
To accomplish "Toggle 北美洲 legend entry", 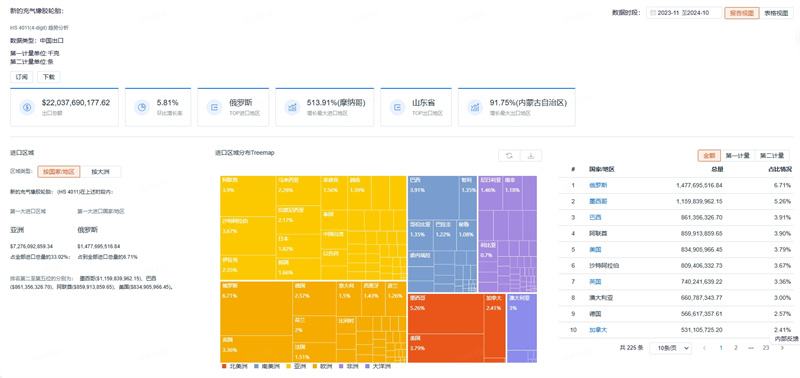I will pos(235,366).
